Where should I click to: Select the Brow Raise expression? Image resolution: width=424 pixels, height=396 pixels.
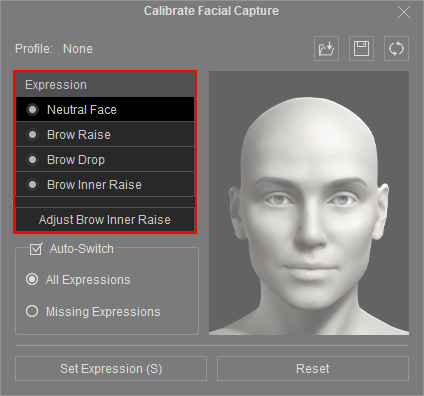pyautogui.click(x=105, y=134)
